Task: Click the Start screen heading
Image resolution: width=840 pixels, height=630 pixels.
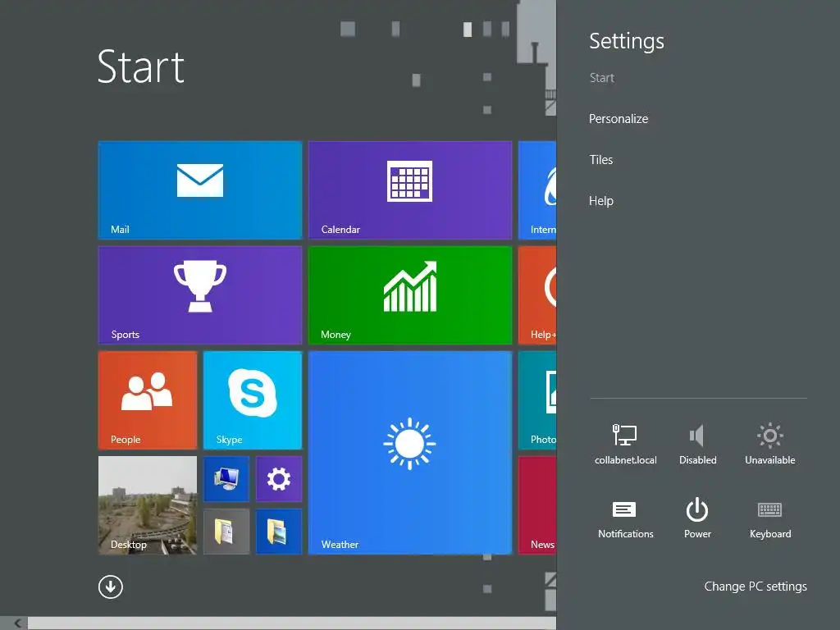Action: [x=141, y=66]
